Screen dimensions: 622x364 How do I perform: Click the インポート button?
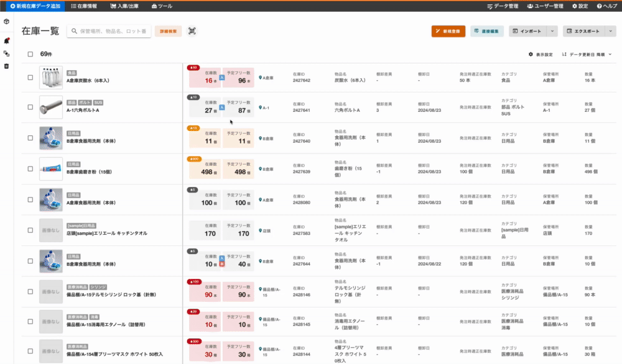pyautogui.click(x=528, y=31)
